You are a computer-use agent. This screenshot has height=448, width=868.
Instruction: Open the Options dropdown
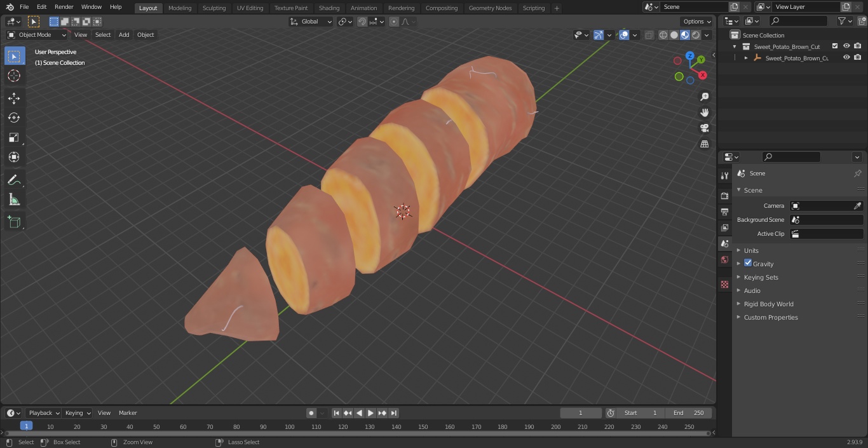click(x=696, y=22)
